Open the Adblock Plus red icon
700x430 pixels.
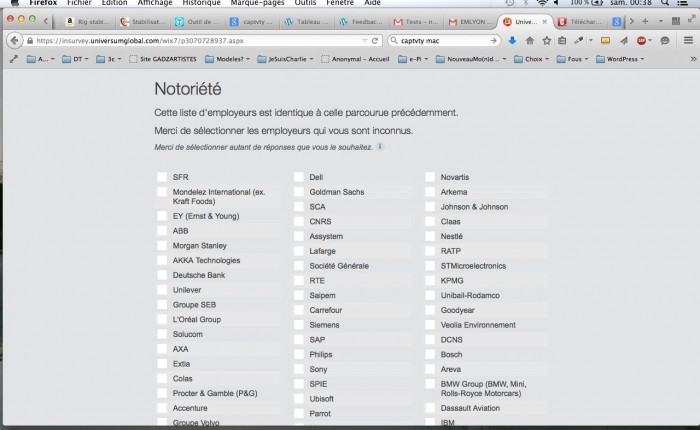[642, 41]
